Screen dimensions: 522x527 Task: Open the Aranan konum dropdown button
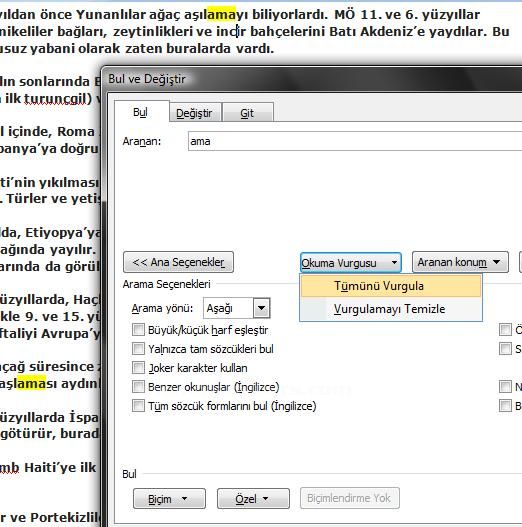pos(460,262)
